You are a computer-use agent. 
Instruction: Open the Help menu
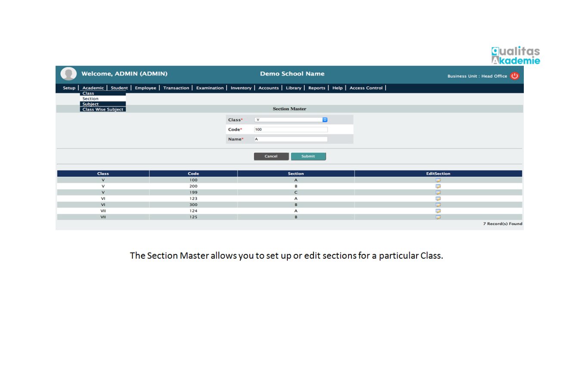[337, 88]
